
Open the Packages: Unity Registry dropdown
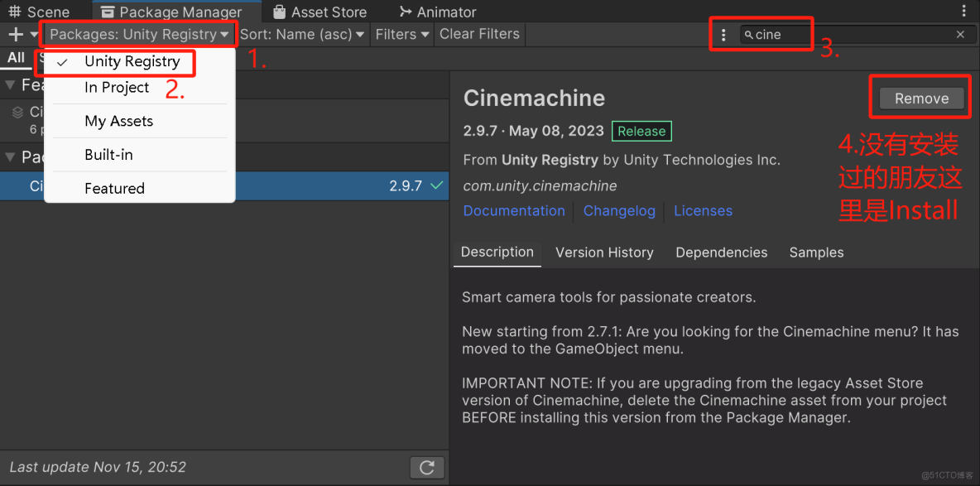[x=137, y=34]
